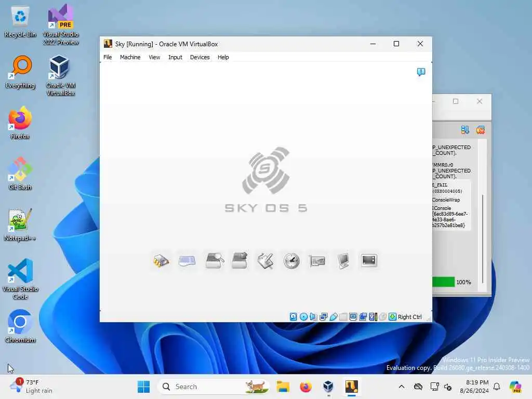
Task: Click the Right Ctrl host key label
Action: 409,316
